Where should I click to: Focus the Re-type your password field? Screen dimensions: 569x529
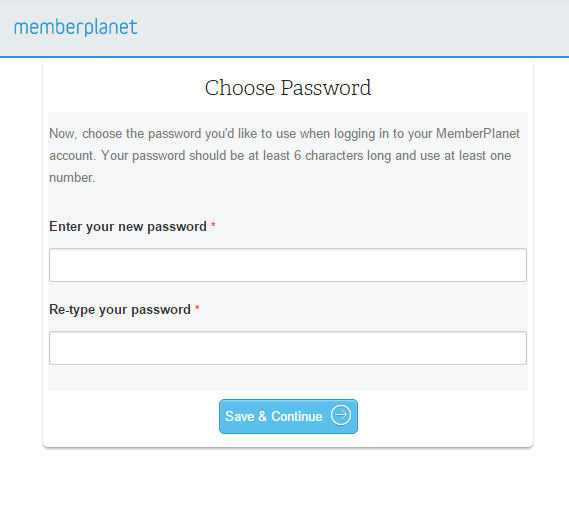[x=288, y=348]
